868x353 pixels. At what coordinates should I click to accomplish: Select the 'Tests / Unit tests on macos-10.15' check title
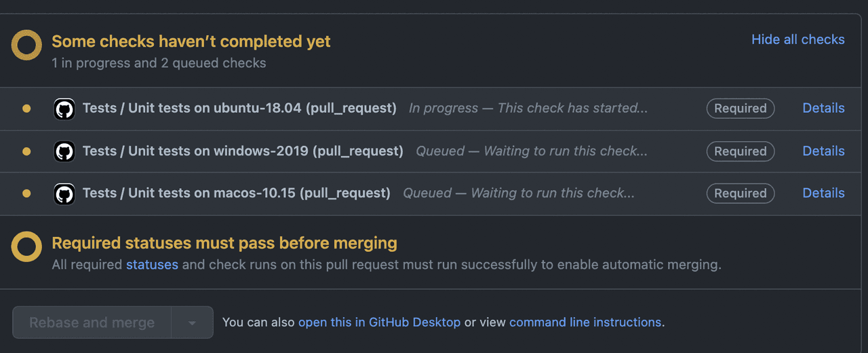pos(236,193)
